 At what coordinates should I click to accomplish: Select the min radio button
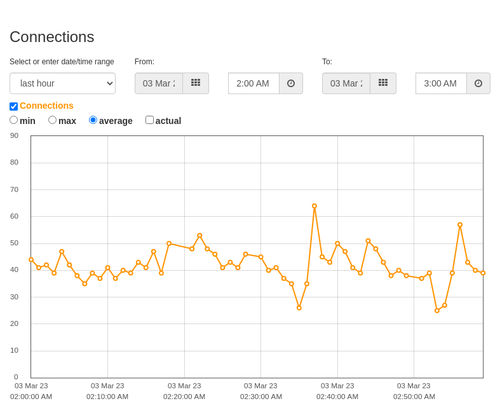coord(14,120)
